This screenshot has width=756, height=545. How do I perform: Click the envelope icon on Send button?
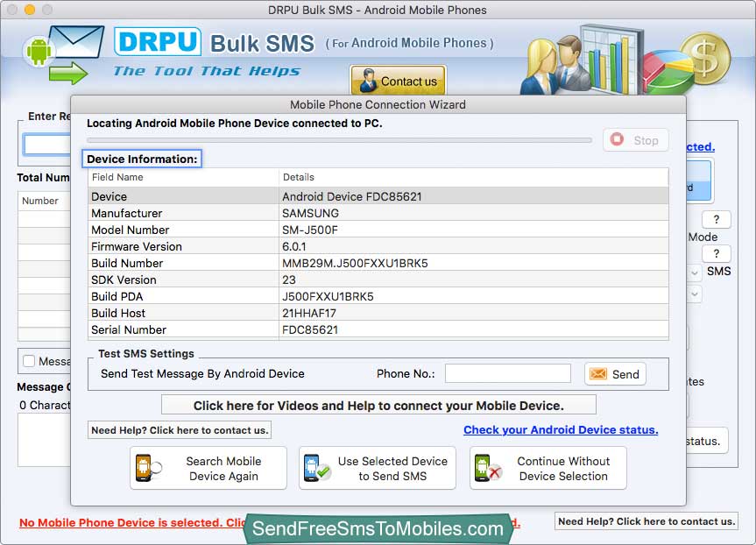(x=598, y=374)
